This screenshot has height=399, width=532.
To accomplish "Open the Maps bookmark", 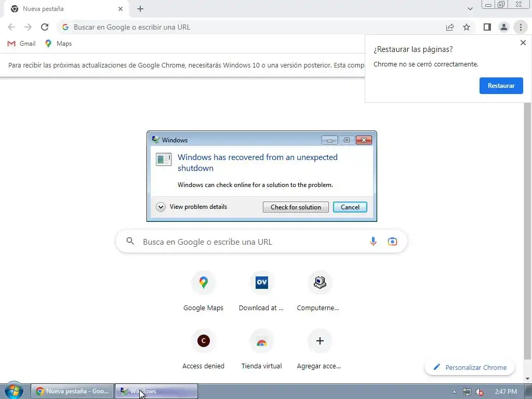I will pyautogui.click(x=58, y=44).
